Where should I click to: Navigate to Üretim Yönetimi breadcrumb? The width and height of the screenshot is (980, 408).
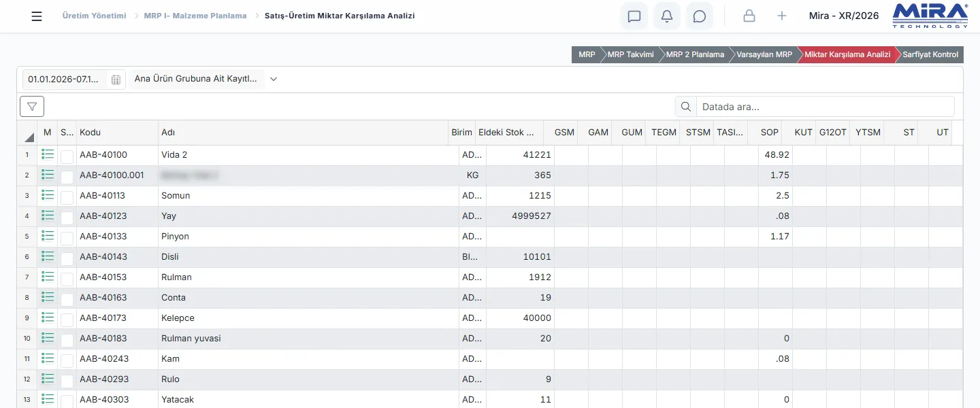coord(94,16)
